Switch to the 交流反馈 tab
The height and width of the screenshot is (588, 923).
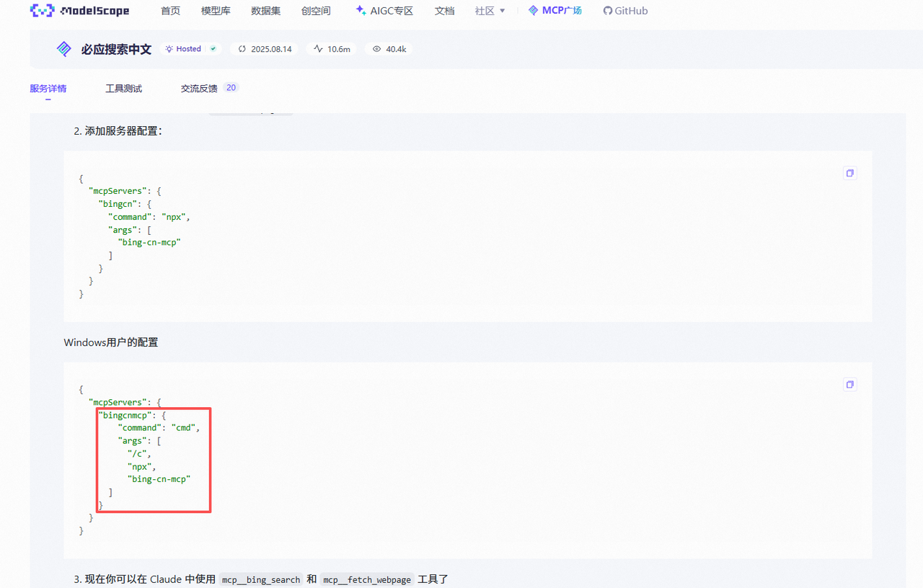pyautogui.click(x=199, y=89)
